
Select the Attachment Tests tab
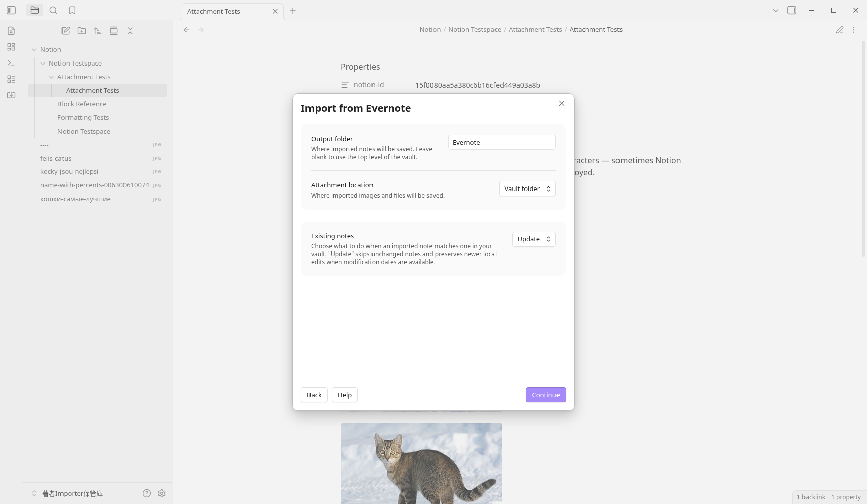point(232,11)
